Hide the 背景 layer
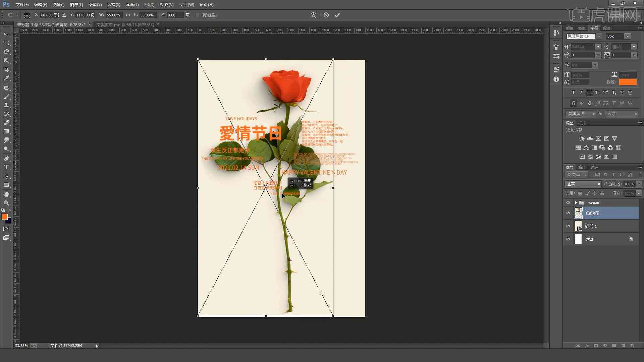This screenshot has height=362, width=644. tap(568, 239)
